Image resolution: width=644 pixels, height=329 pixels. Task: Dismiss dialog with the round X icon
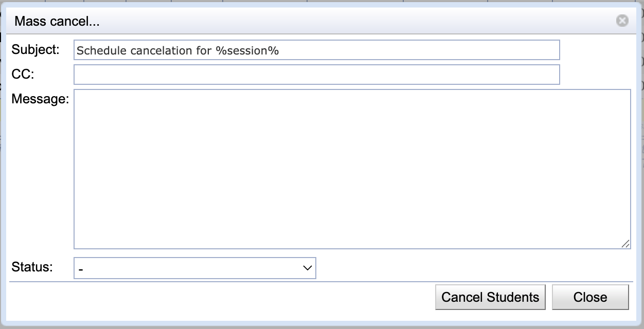(x=622, y=21)
